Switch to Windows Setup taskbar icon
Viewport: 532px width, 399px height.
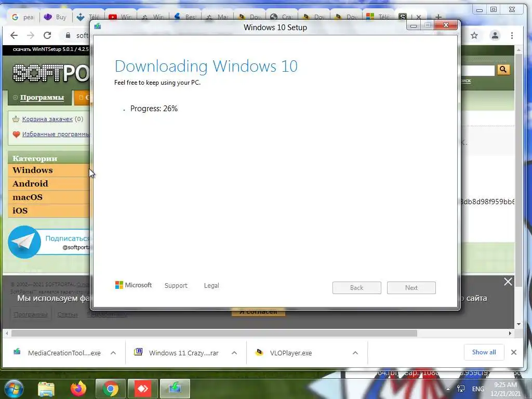(175, 389)
